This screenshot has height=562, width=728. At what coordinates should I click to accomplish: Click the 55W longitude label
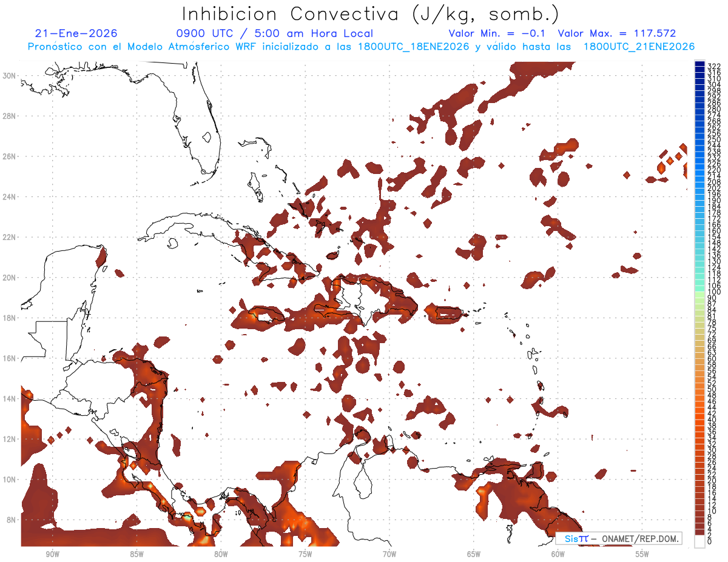(x=642, y=554)
